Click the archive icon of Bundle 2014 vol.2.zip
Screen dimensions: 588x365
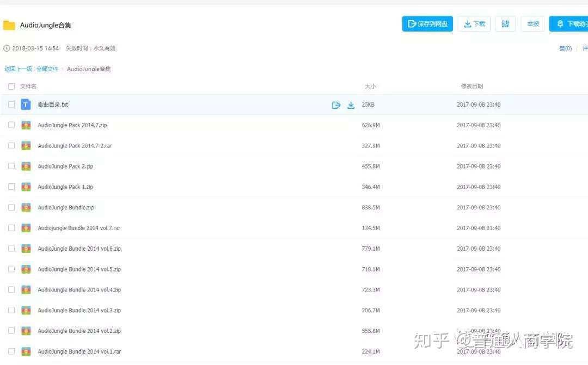tap(26, 331)
